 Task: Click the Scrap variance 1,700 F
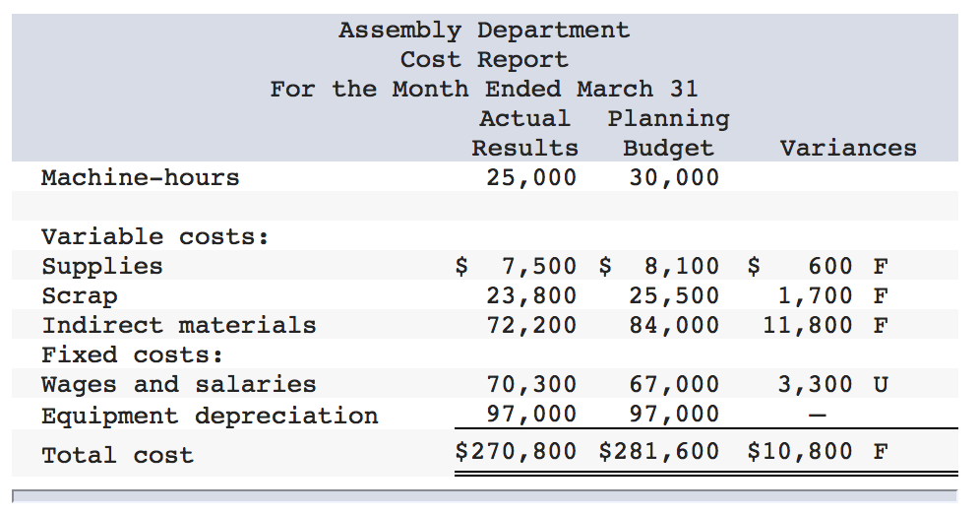pos(833,295)
